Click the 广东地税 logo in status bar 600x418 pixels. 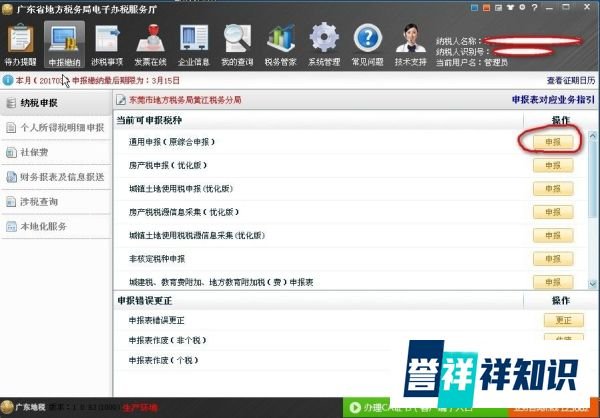tap(7, 407)
